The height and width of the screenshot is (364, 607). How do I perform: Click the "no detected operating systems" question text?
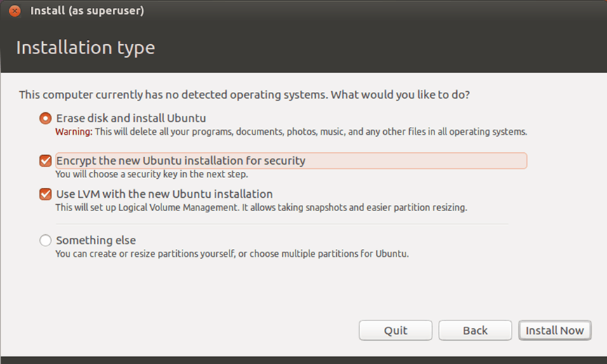point(244,95)
